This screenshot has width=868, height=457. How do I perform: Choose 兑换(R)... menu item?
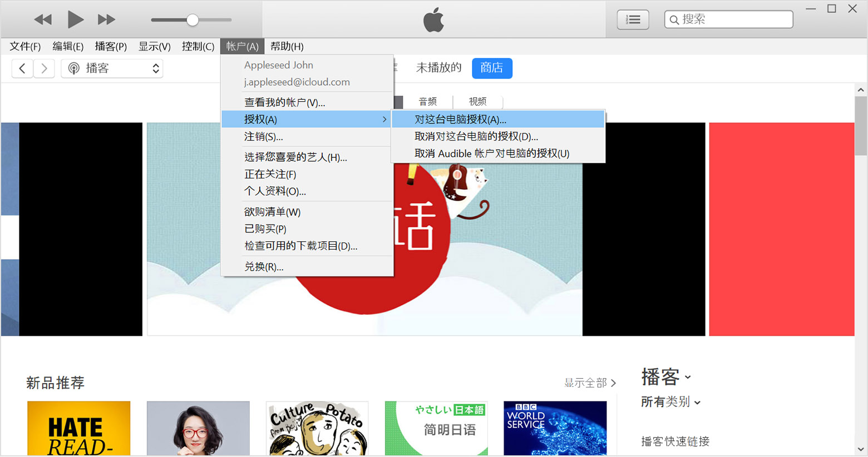[307, 267]
